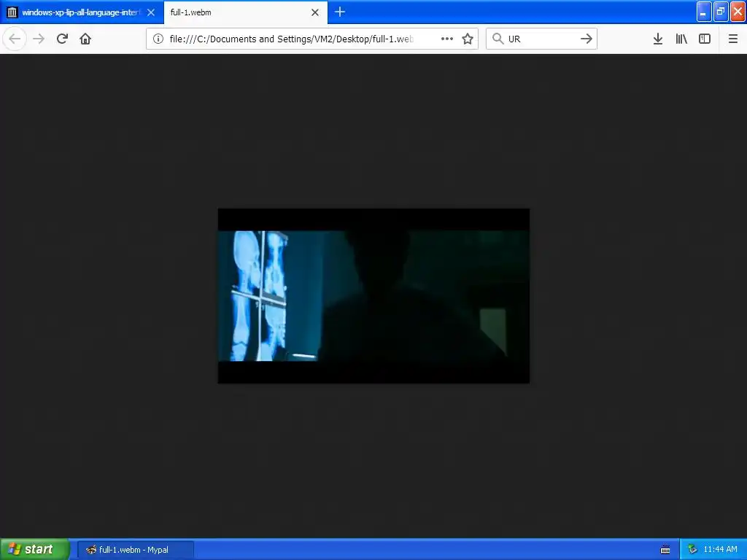
Task: Minimize the Mypal browser window
Action: pos(704,12)
